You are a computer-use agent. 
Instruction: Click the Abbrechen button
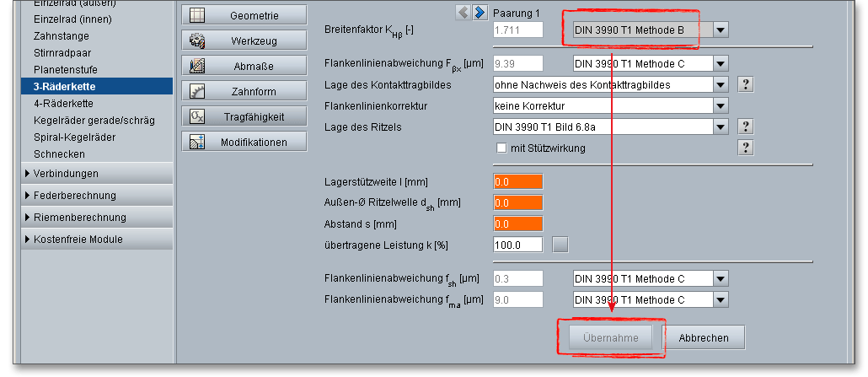tap(704, 337)
